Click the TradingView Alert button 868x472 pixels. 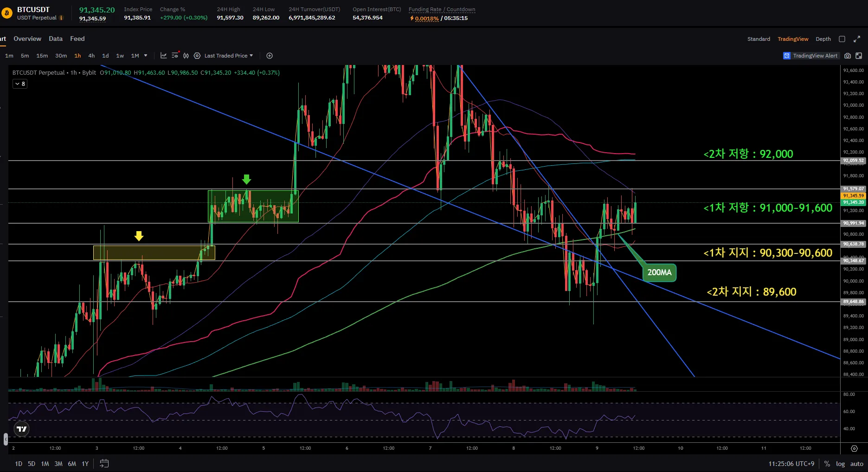tap(810, 56)
